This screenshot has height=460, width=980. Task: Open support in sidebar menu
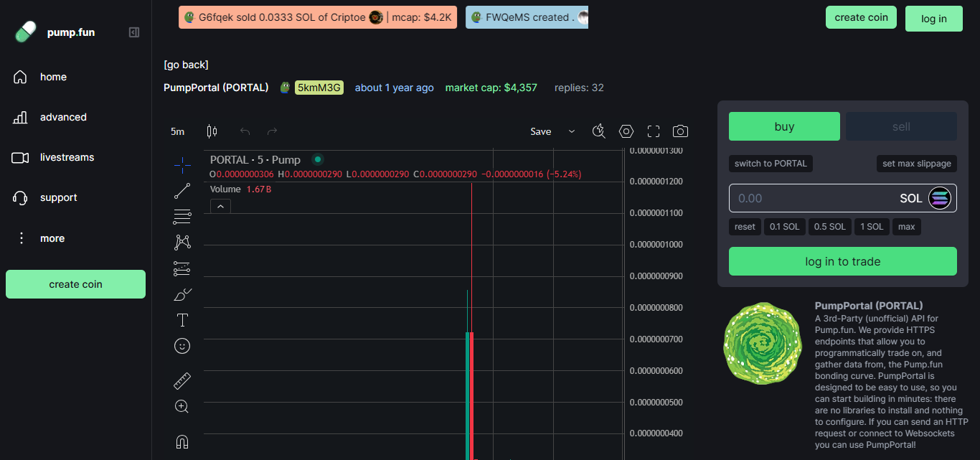pyautogui.click(x=58, y=197)
